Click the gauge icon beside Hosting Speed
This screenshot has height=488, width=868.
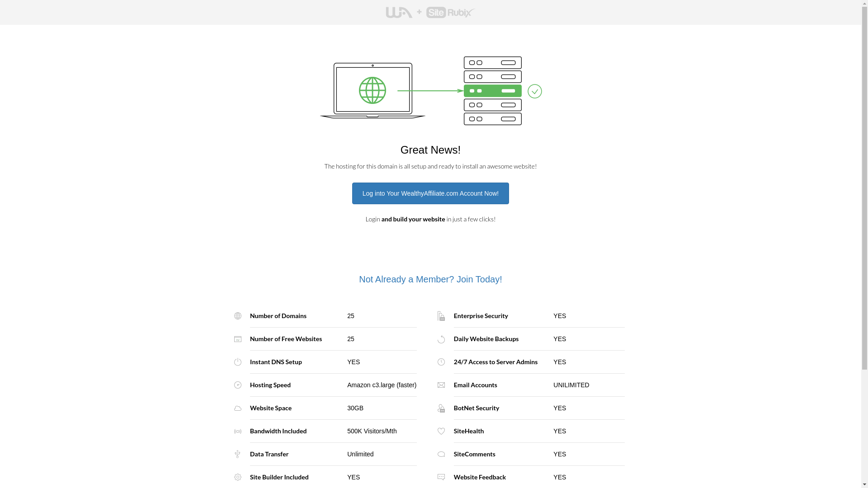click(238, 385)
